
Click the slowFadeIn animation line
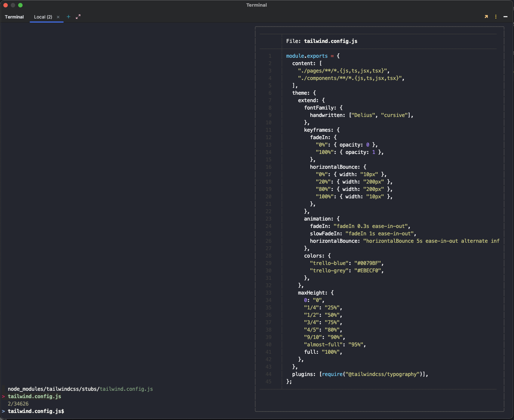363,233
